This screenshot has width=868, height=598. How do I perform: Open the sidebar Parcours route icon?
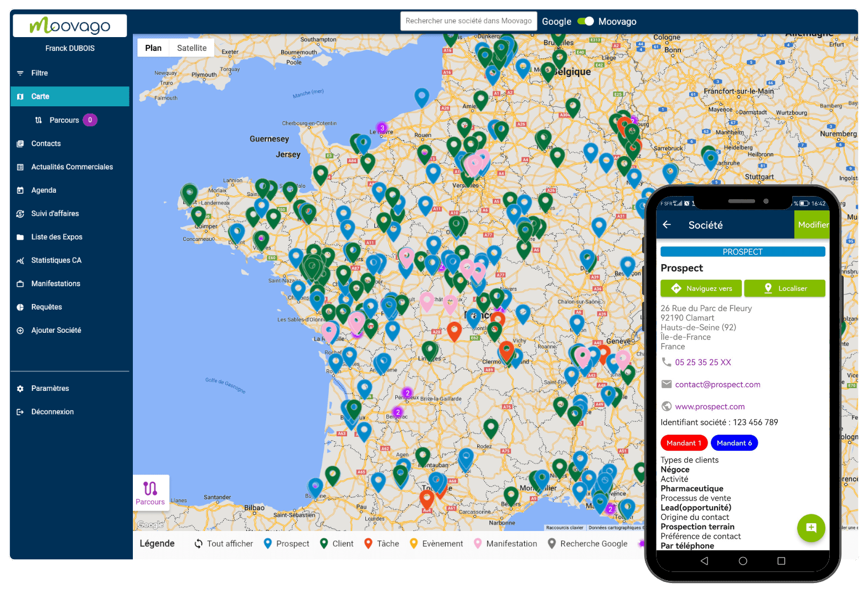[39, 120]
